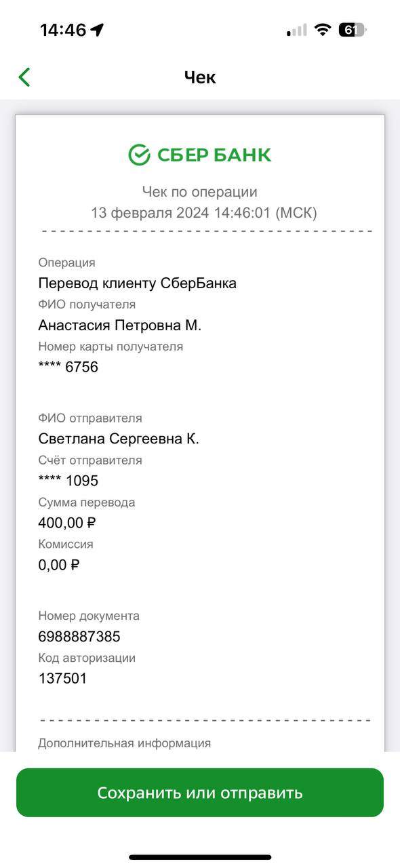Select the Чек page title
Image resolution: width=400 pixels, height=868 pixels.
point(200,77)
